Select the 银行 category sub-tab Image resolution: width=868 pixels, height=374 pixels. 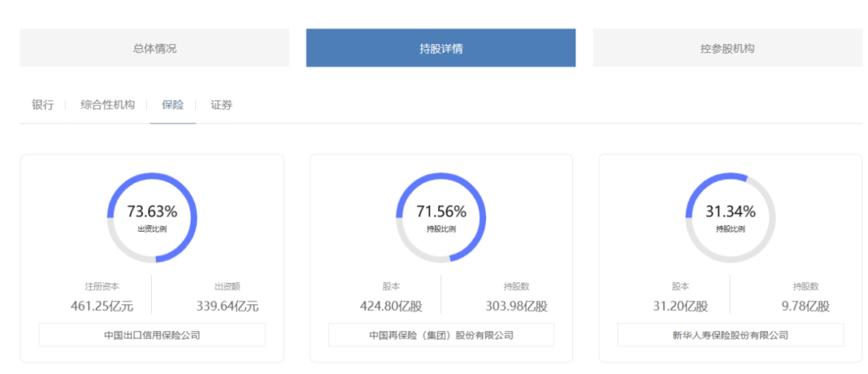43,105
